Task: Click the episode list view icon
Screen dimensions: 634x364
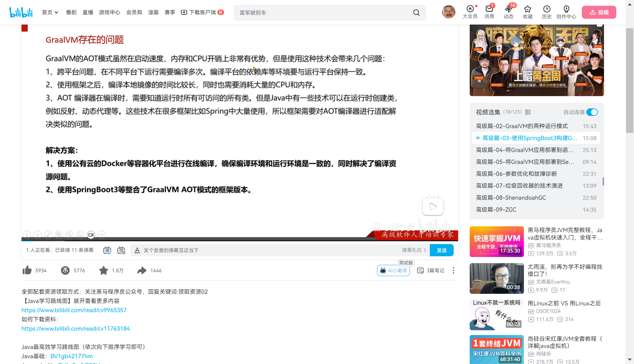Action: [528, 112]
